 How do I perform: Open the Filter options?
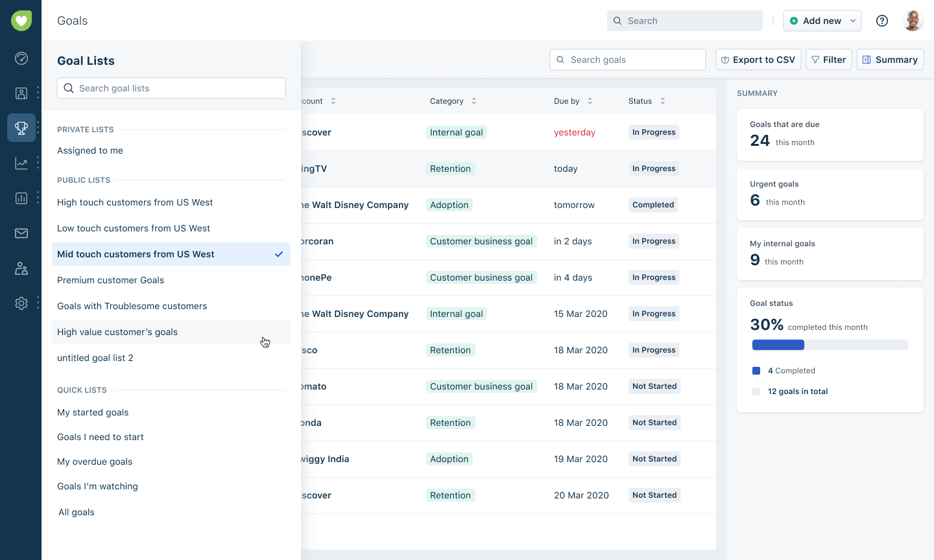[x=828, y=59]
